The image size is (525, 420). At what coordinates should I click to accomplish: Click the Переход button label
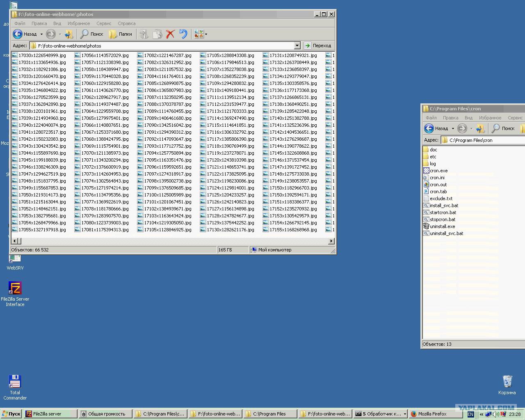click(322, 46)
